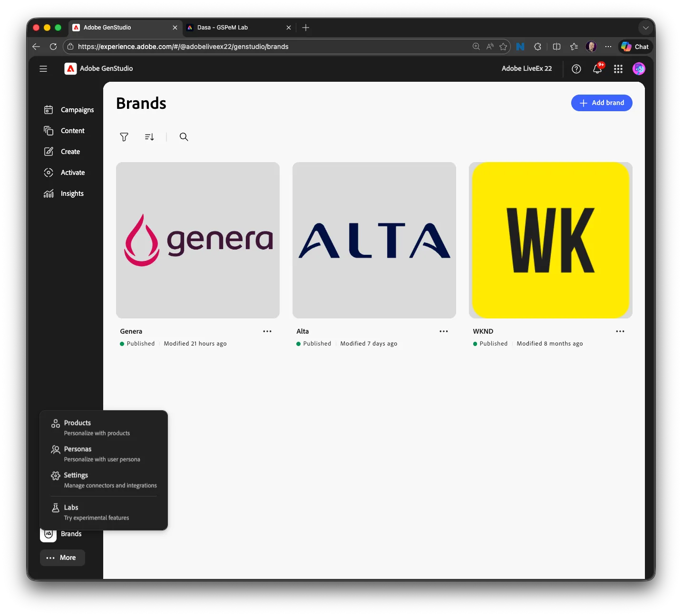Open Settings from the More menu
The height and width of the screenshot is (616, 682).
click(104, 480)
